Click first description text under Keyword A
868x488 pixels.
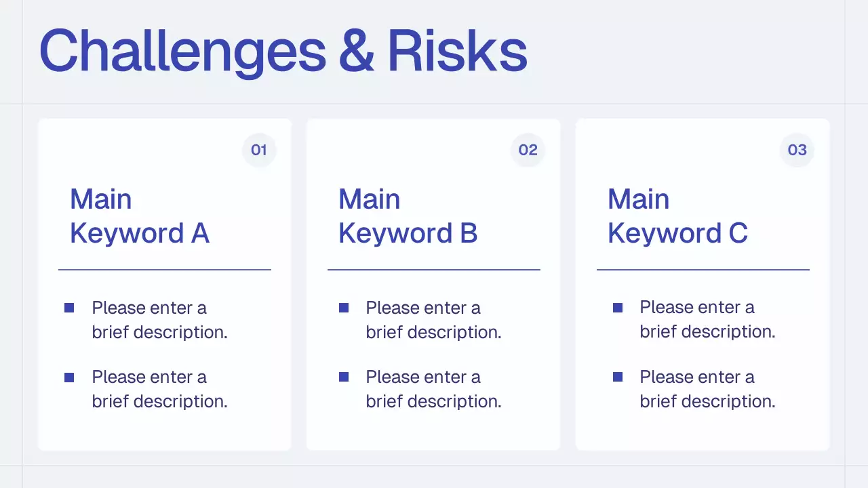coord(159,320)
